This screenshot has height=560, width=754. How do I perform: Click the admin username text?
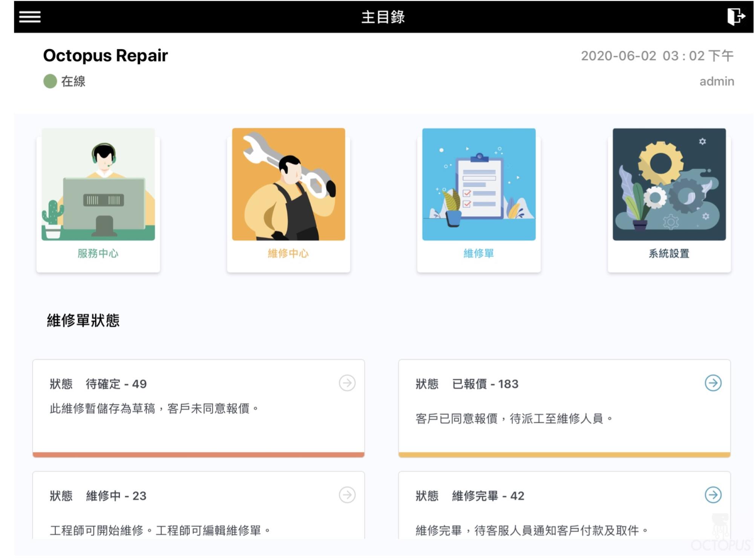[x=717, y=81]
